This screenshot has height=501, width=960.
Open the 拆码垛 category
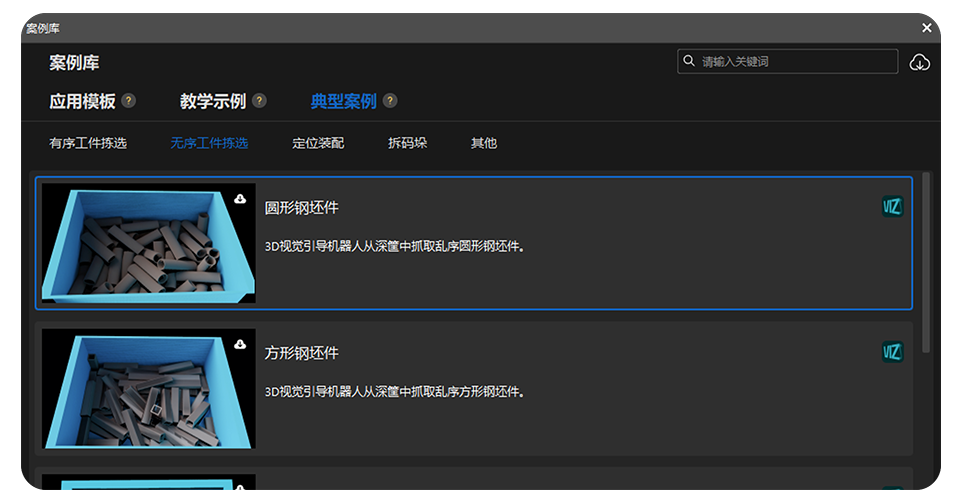tap(407, 143)
